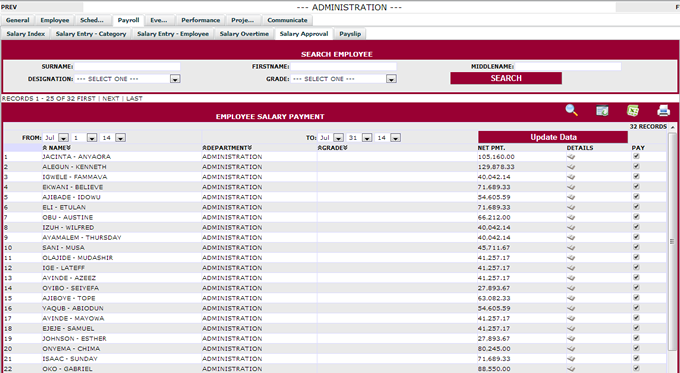This screenshot has height=373, width=680.
Task: Open details for ALEGUN - KENNETH
Action: tap(571, 167)
